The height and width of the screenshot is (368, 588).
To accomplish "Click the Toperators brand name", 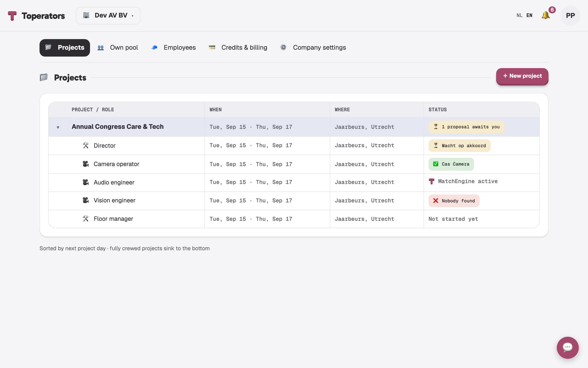I will coord(43,16).
